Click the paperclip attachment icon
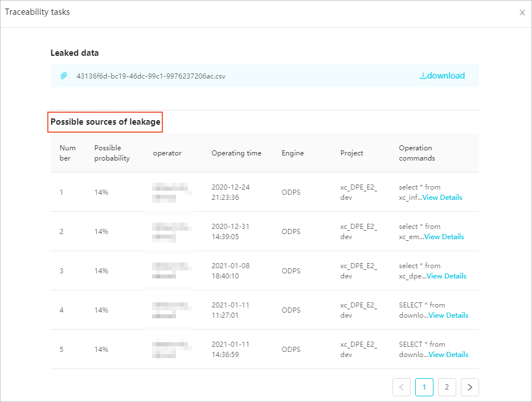Viewport: 532px width, 402px height. 63,76
